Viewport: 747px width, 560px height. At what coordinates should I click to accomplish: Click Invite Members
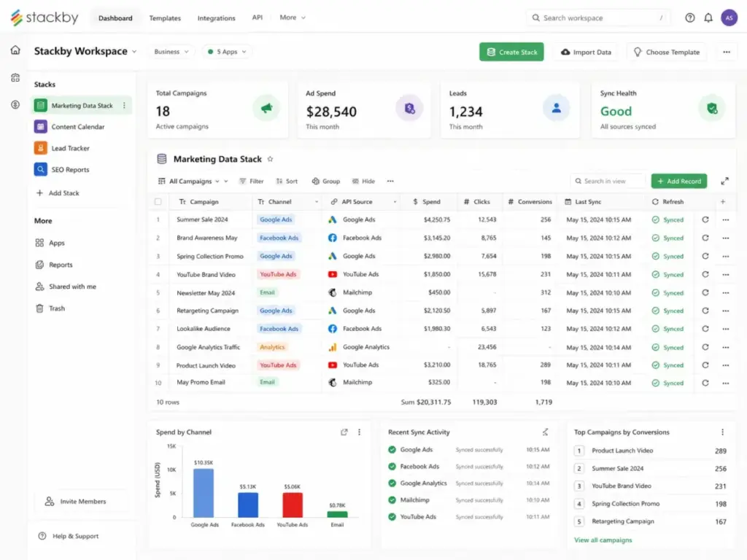coord(81,502)
